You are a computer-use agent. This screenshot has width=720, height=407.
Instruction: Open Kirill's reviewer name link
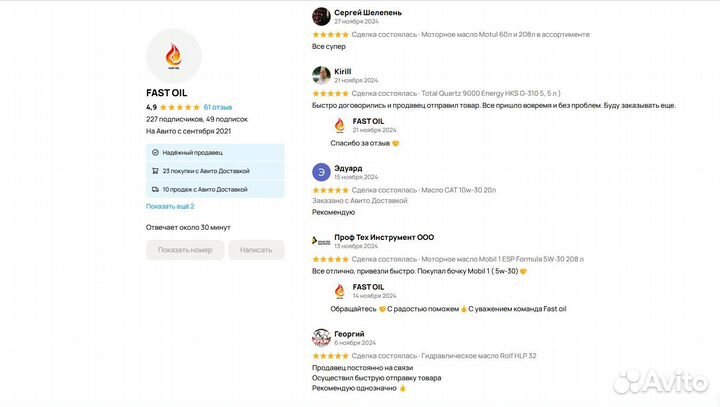[343, 71]
